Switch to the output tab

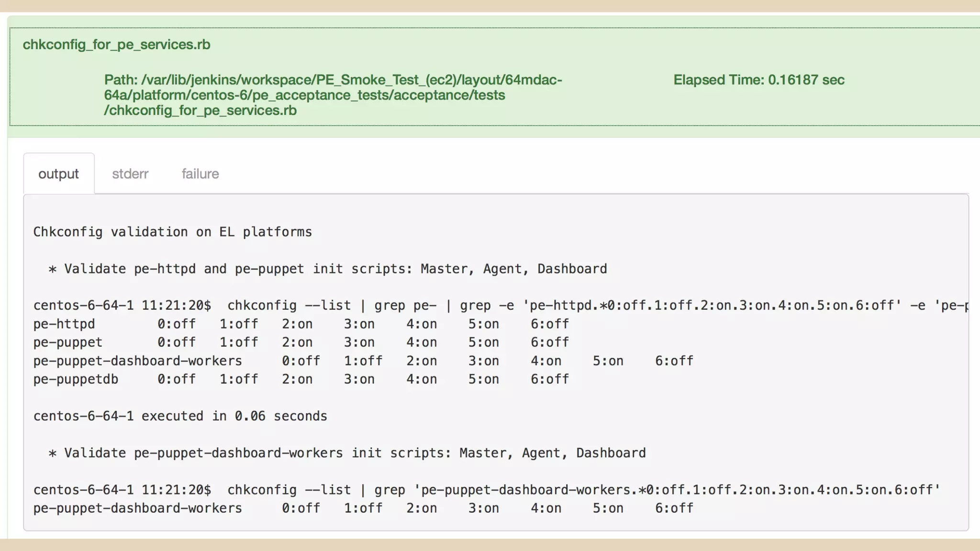[x=58, y=174]
